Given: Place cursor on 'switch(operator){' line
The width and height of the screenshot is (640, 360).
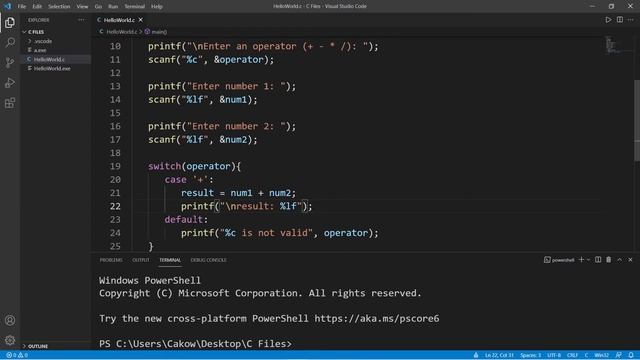Looking at the screenshot, I should pos(194,166).
